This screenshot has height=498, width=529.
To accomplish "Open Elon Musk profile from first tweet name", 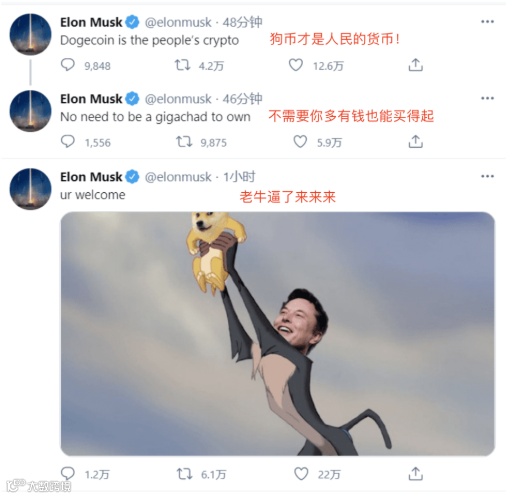I will pyautogui.click(x=91, y=22).
